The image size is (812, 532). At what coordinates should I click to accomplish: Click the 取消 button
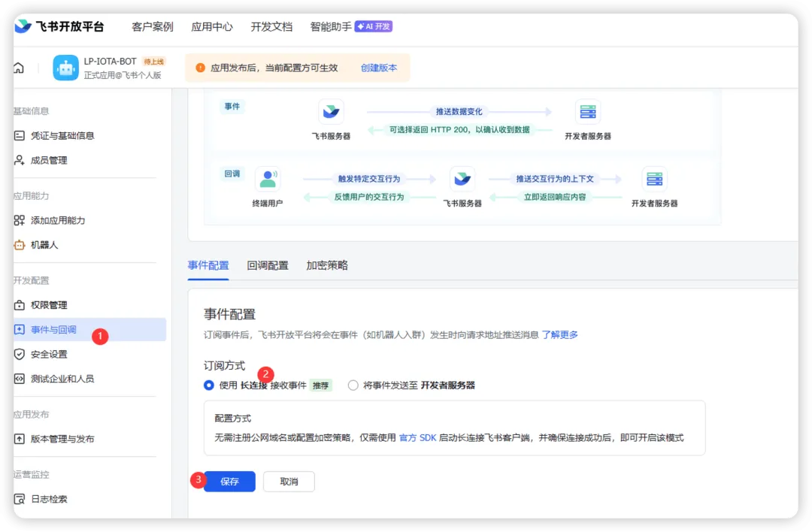(x=289, y=482)
